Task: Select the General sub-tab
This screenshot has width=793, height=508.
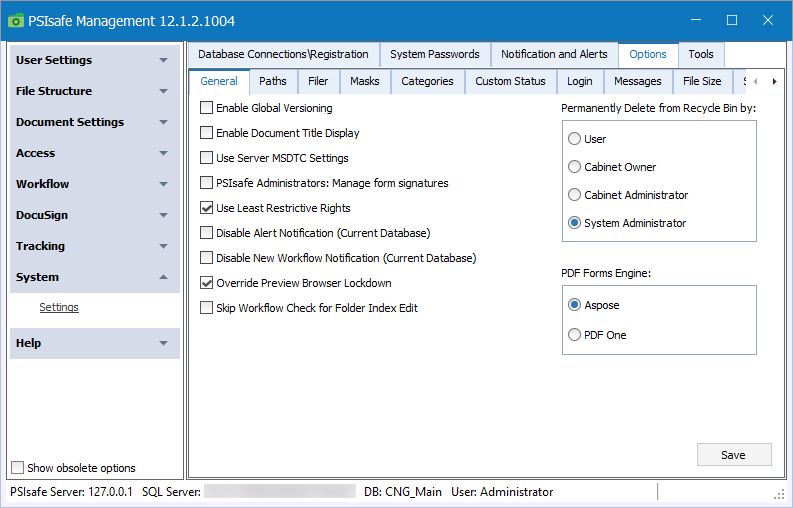Action: click(x=219, y=81)
